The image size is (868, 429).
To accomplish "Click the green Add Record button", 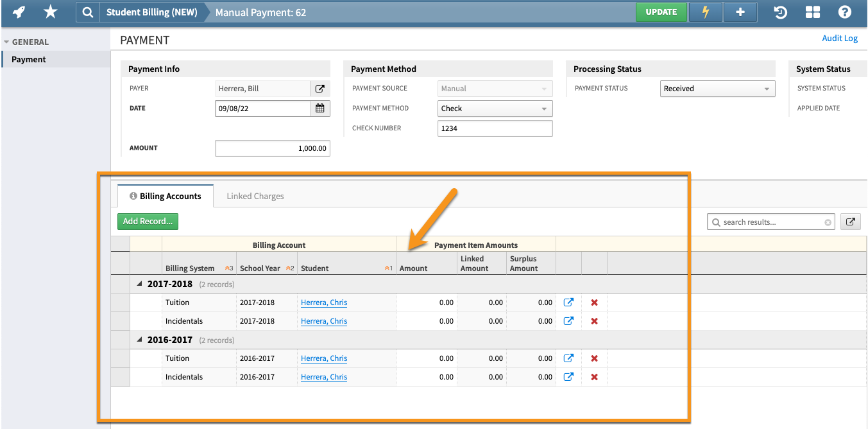I will (148, 221).
